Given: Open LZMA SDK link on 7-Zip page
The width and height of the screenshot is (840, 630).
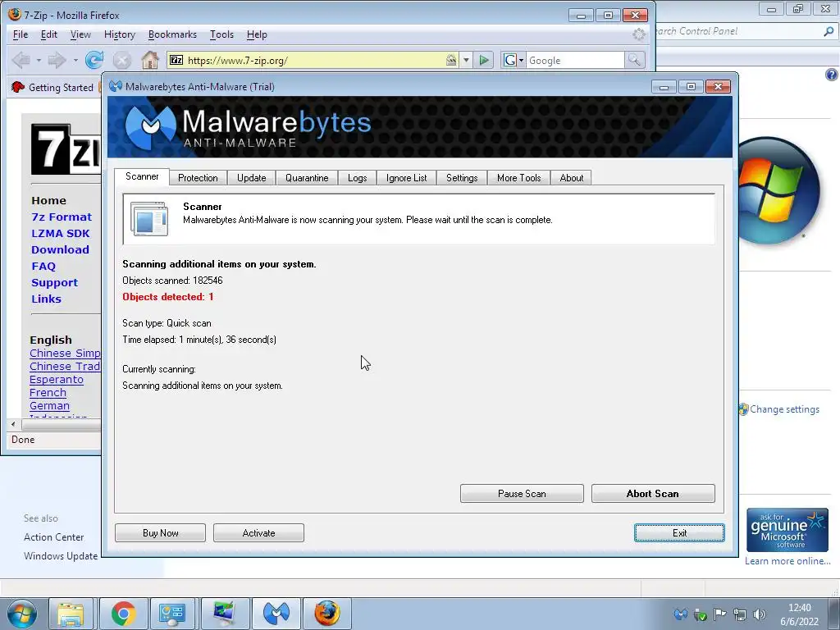Looking at the screenshot, I should (61, 234).
